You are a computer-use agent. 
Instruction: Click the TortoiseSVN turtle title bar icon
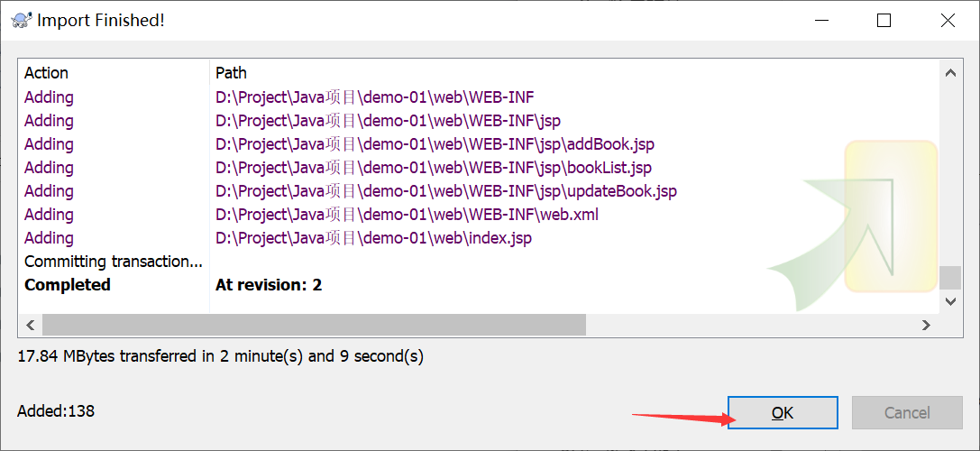click(22, 20)
